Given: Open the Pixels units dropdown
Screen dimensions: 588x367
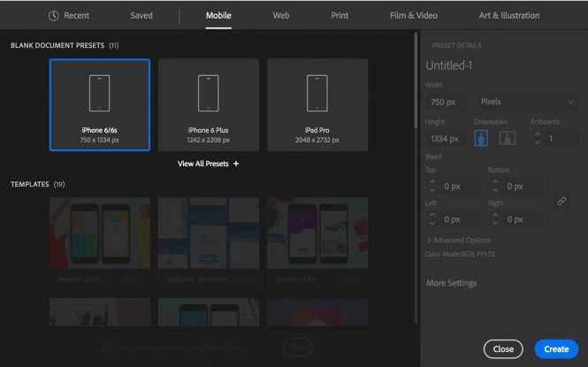Looking at the screenshot, I should pyautogui.click(x=527, y=102).
